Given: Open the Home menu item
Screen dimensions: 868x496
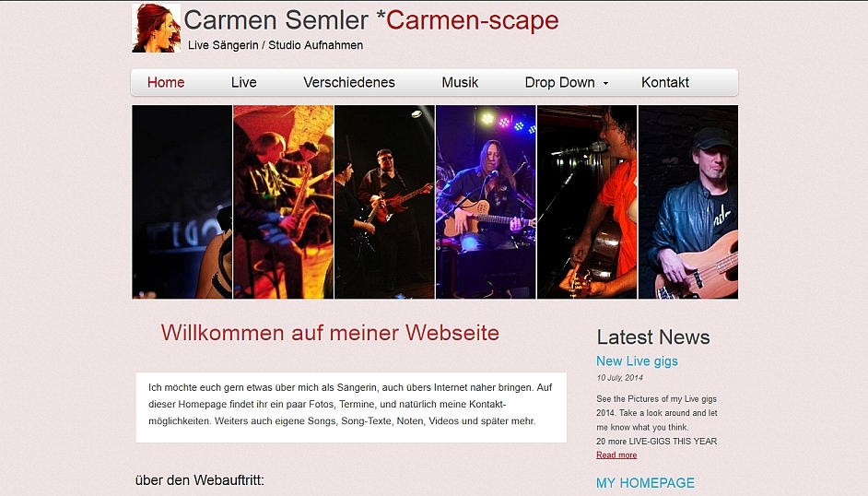Looking at the screenshot, I should 166,82.
